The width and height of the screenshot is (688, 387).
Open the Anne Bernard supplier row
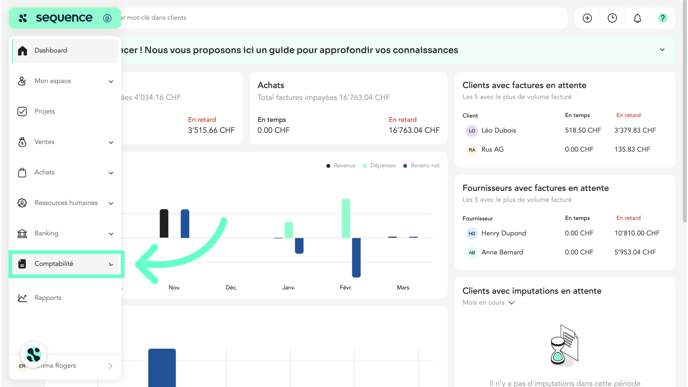tap(565, 252)
